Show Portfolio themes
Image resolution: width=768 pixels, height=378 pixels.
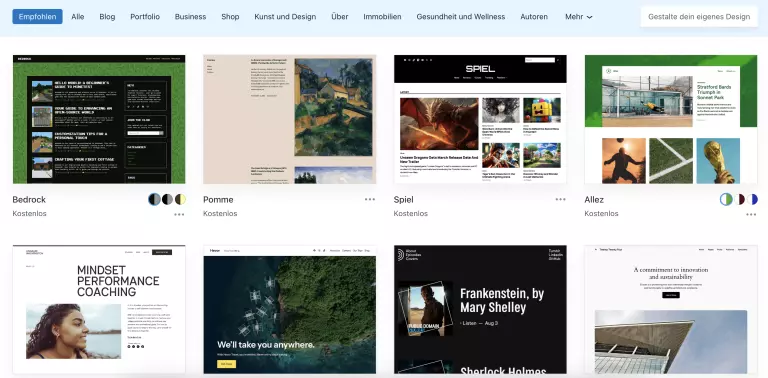[x=145, y=17]
